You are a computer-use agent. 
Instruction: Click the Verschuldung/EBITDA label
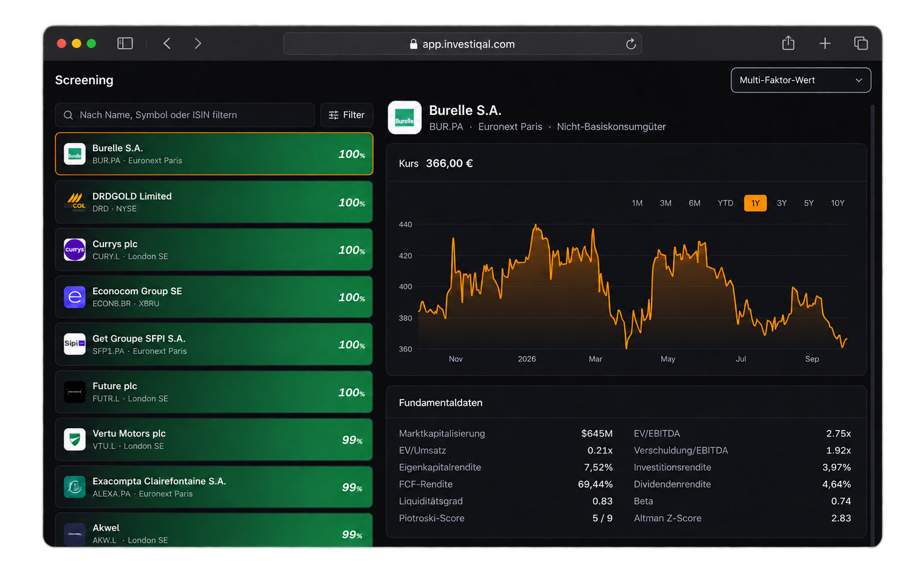(x=681, y=451)
